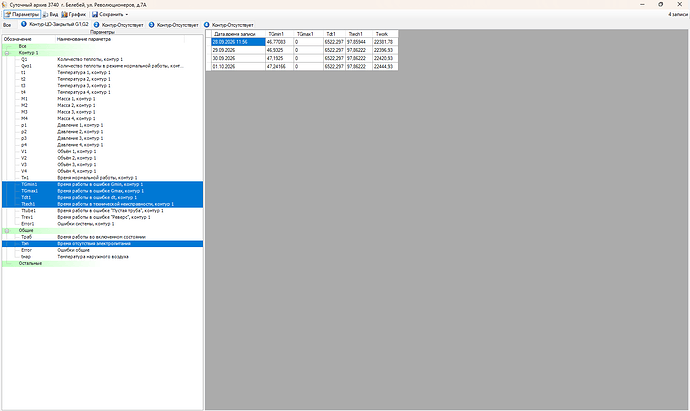Collapse the Общие tree group

[7, 231]
